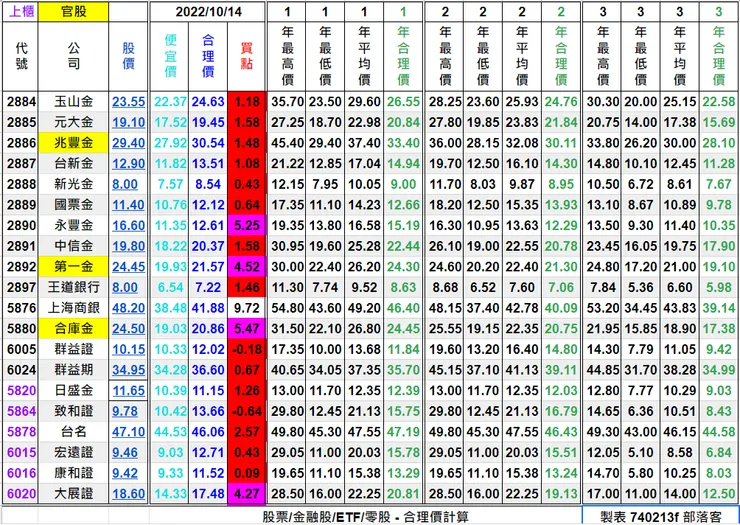Select the 53.20 value for 上海商銀
Image resolution: width=740 pixels, height=525 pixels.
pos(603,308)
